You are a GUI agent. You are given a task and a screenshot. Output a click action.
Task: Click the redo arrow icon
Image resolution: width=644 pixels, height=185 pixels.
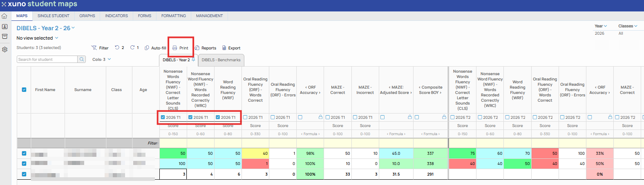132,47
